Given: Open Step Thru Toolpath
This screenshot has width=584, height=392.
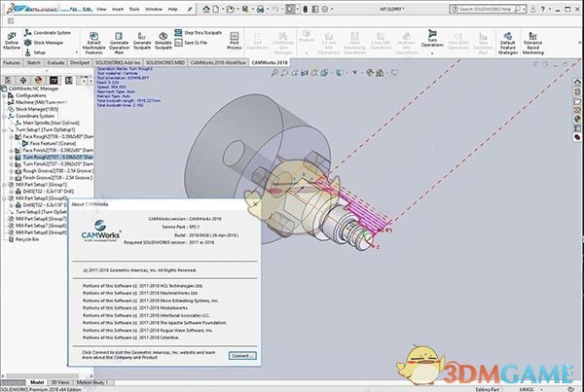Looking at the screenshot, I should coord(199,33).
